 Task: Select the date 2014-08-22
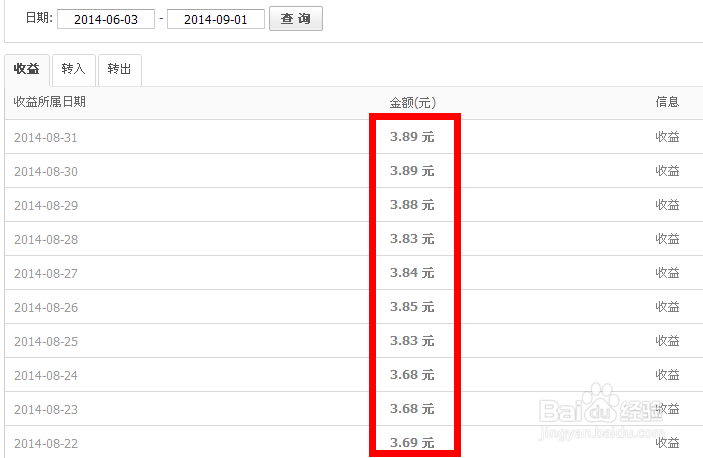tap(46, 444)
